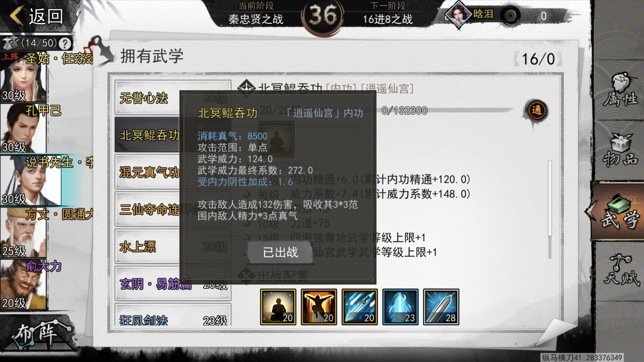Select the 天赋 talent side icon
The image size is (644, 362).
621,270
